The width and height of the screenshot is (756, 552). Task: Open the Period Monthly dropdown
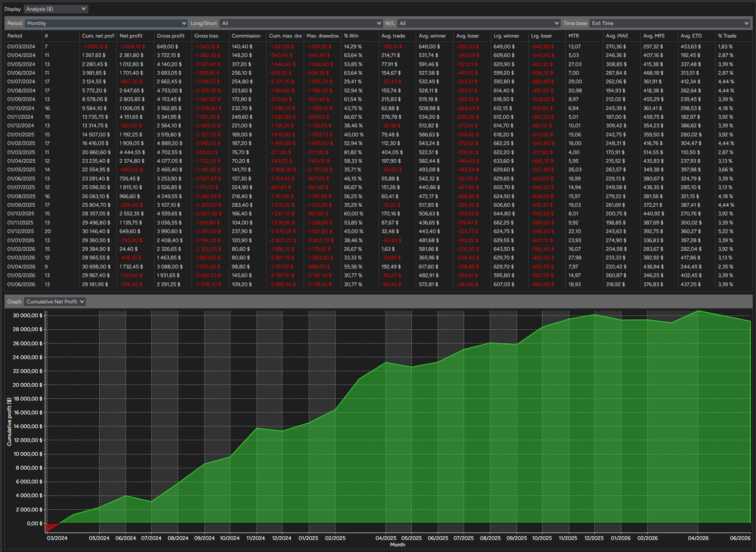pos(106,23)
